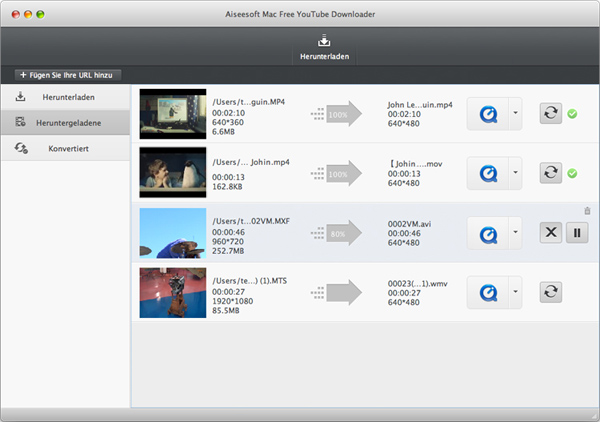Expand format dropdown arrow in 00023(...1).wmv row

[515, 292]
